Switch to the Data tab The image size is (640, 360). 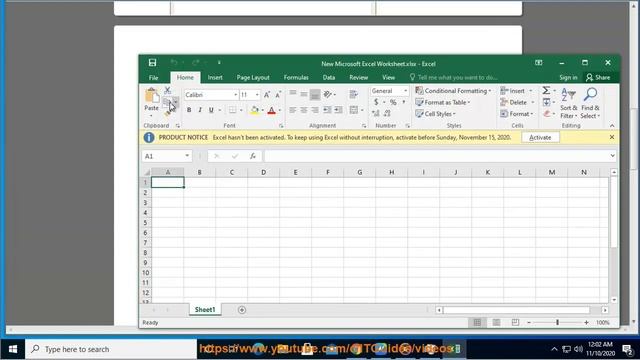click(x=329, y=78)
